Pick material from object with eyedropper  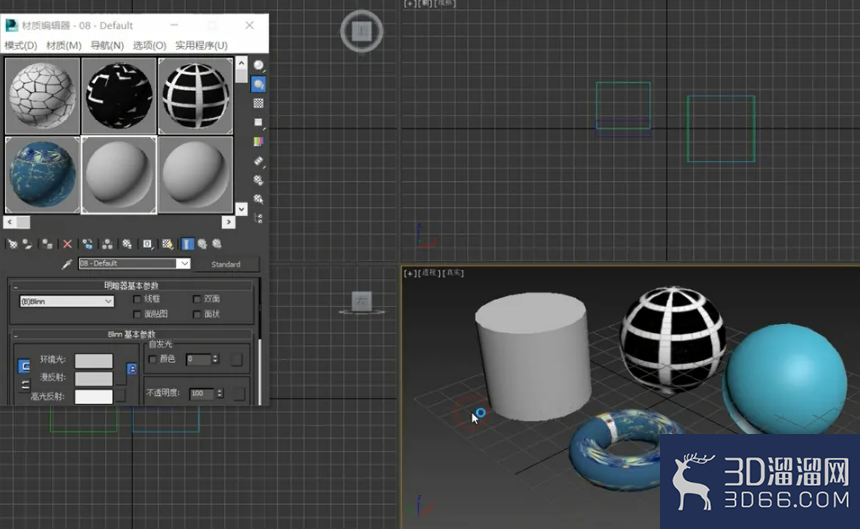(66, 264)
